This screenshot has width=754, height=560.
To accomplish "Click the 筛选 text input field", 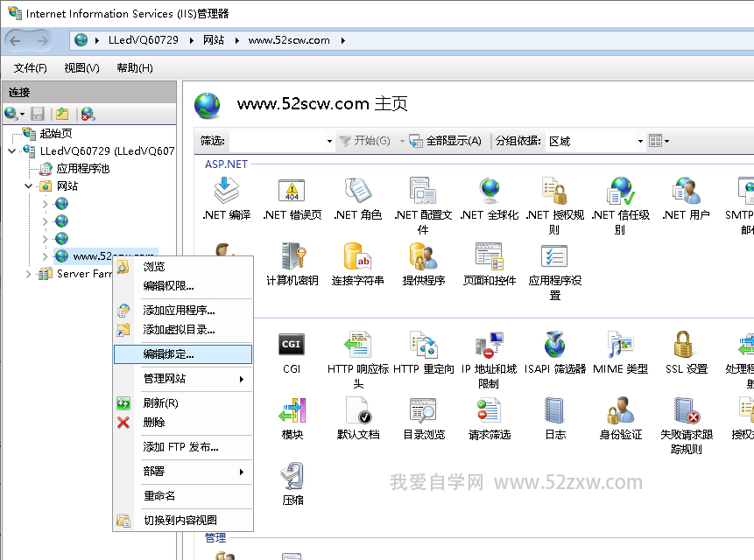I will 276,141.
